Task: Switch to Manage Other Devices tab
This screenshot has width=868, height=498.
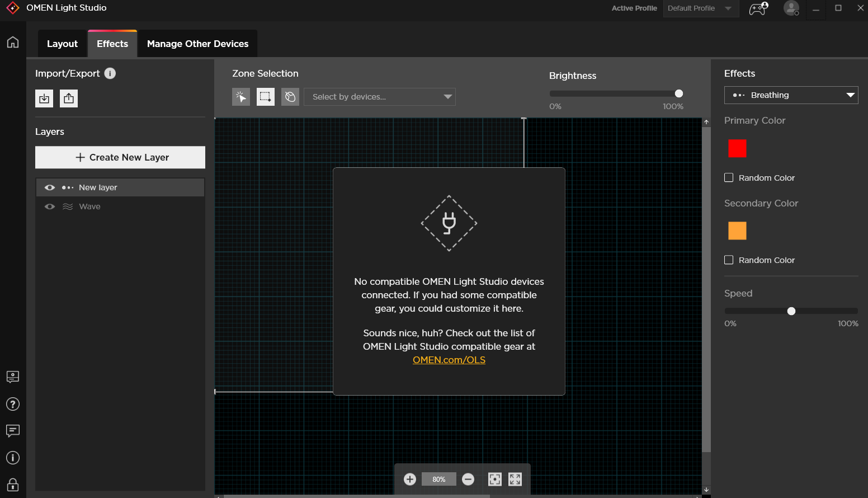Action: point(197,44)
